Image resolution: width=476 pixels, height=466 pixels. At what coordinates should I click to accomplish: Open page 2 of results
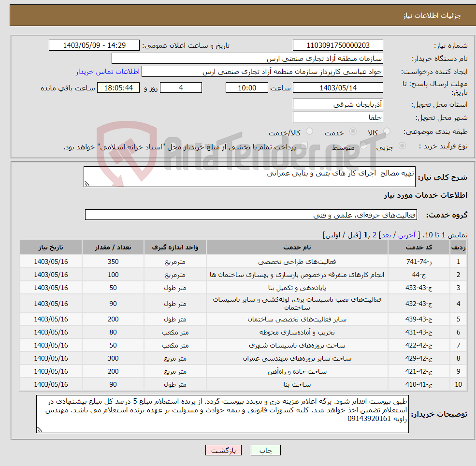[375, 235]
